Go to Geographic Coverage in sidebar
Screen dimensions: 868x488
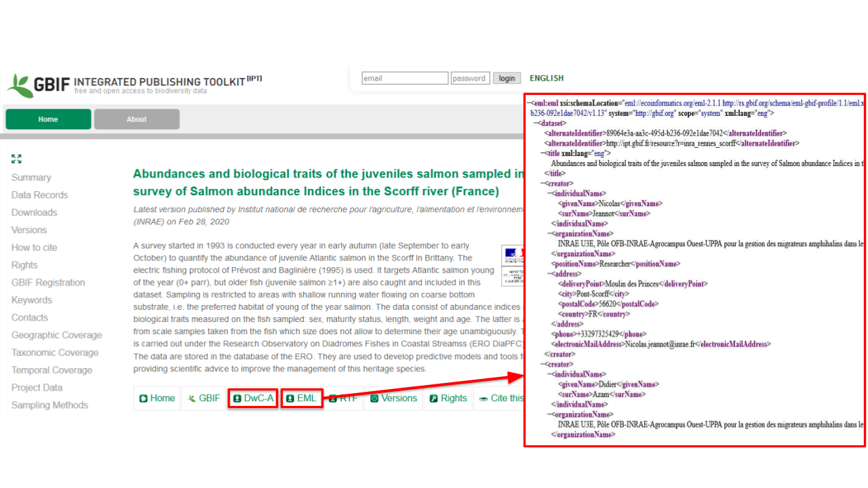[x=56, y=335]
